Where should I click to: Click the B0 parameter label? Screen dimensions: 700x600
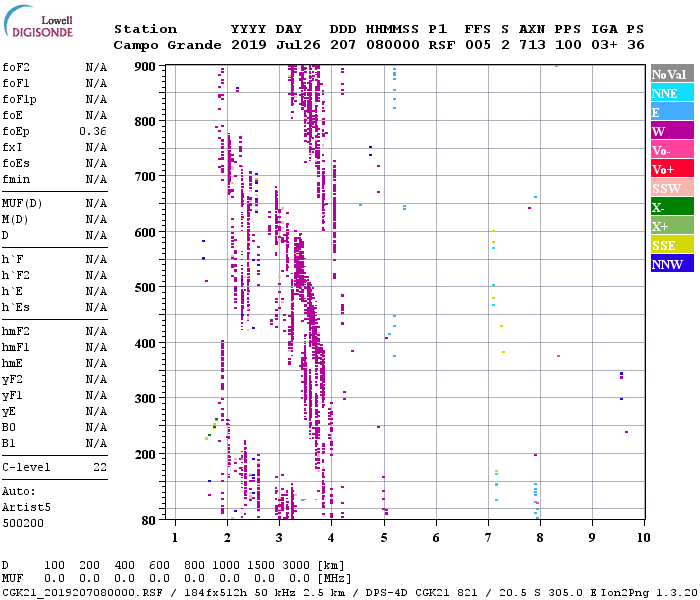8,428
